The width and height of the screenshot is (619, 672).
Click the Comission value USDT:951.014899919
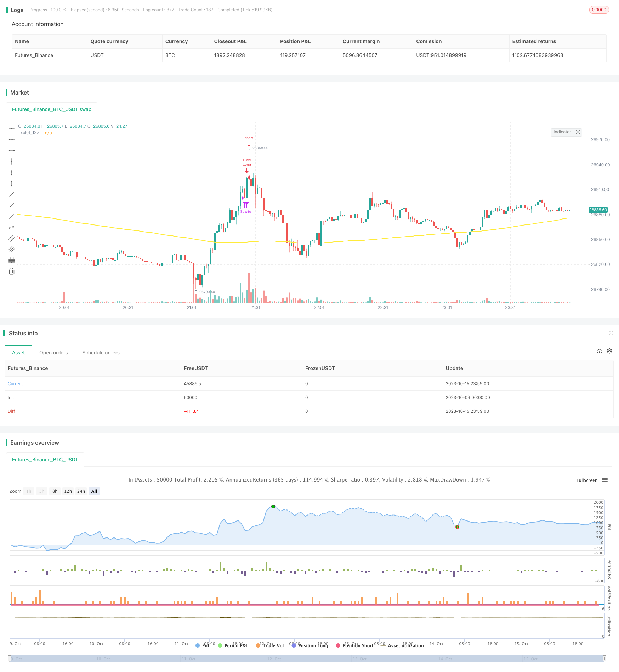click(x=441, y=55)
